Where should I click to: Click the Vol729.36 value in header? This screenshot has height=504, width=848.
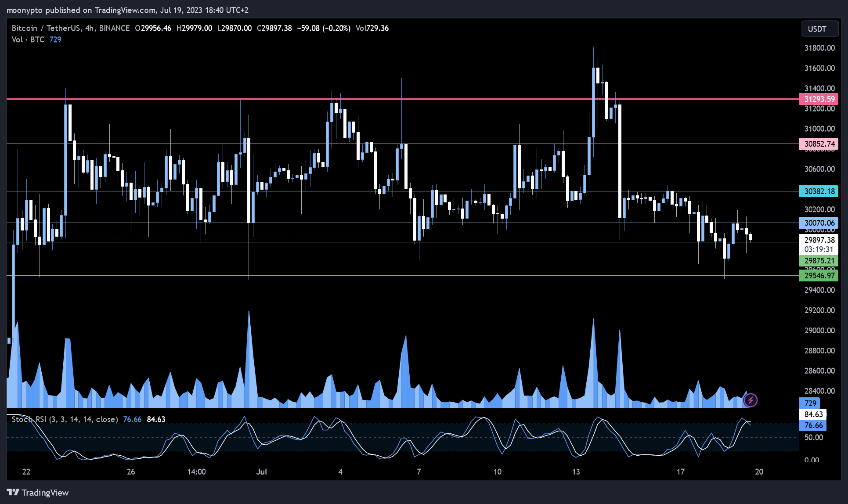click(x=372, y=28)
